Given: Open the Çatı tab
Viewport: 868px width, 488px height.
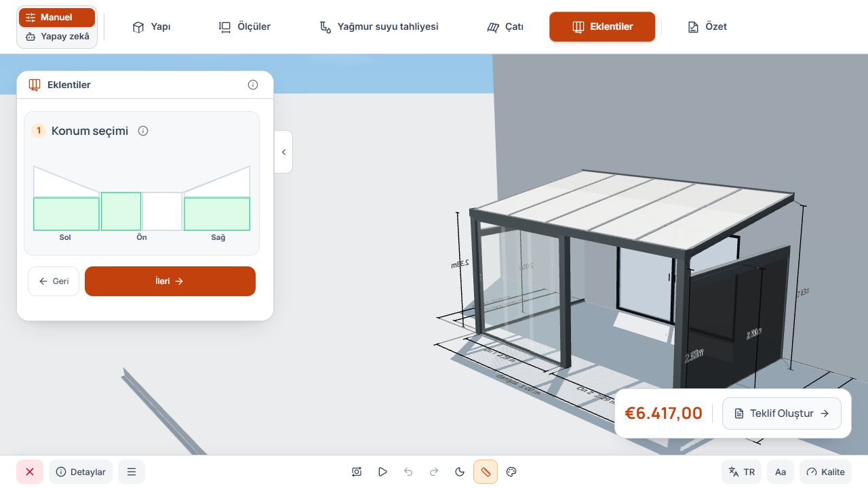Looking at the screenshot, I should point(505,27).
